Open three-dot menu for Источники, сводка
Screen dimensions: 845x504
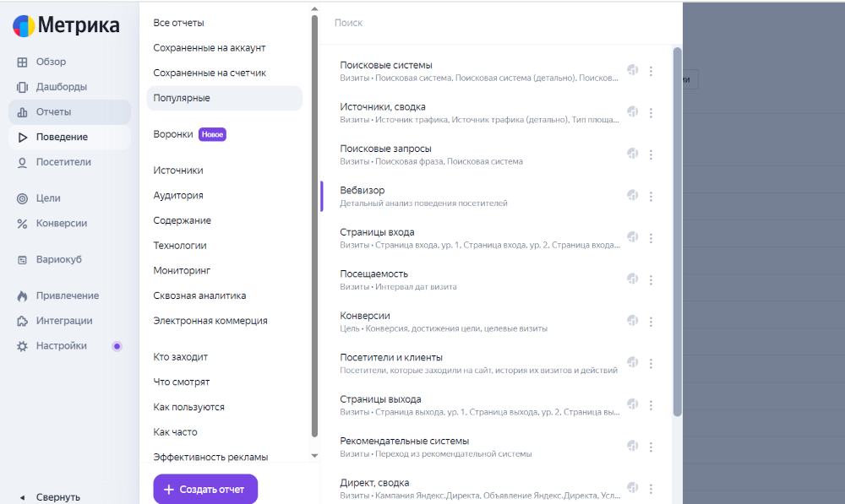[x=651, y=113]
